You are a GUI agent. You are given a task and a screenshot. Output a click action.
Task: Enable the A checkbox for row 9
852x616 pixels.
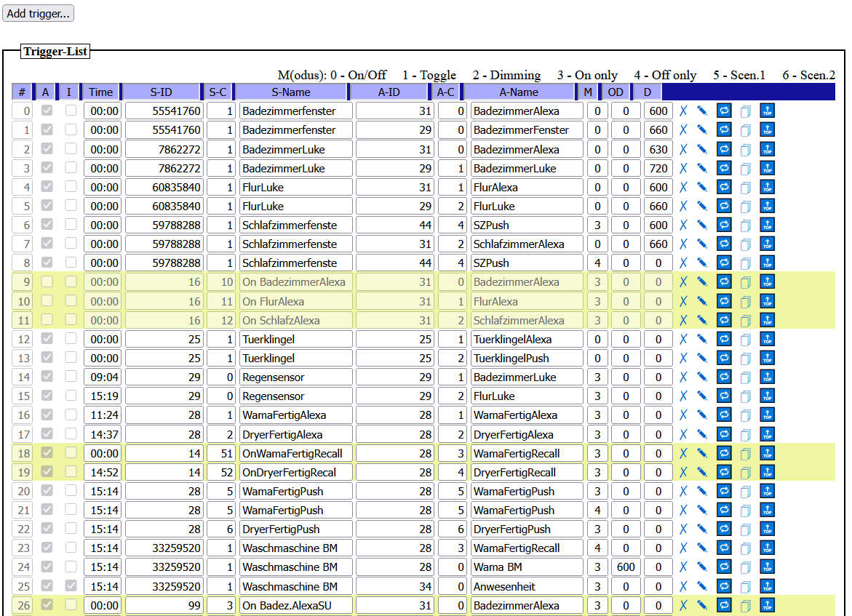click(x=47, y=282)
